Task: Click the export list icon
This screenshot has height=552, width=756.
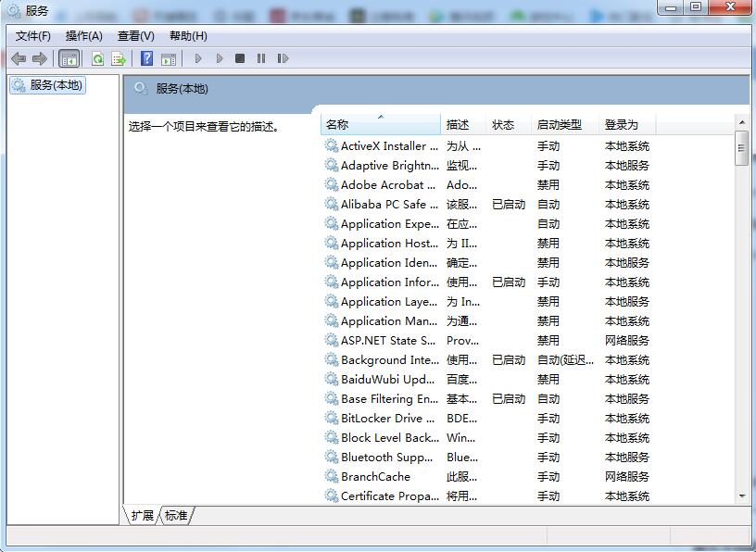Action: [x=119, y=57]
